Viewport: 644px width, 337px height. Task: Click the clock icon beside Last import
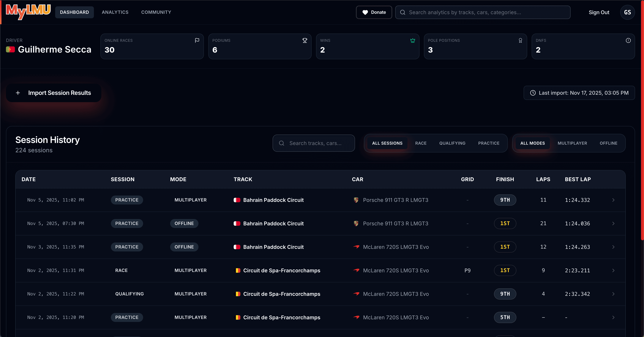[x=533, y=93]
